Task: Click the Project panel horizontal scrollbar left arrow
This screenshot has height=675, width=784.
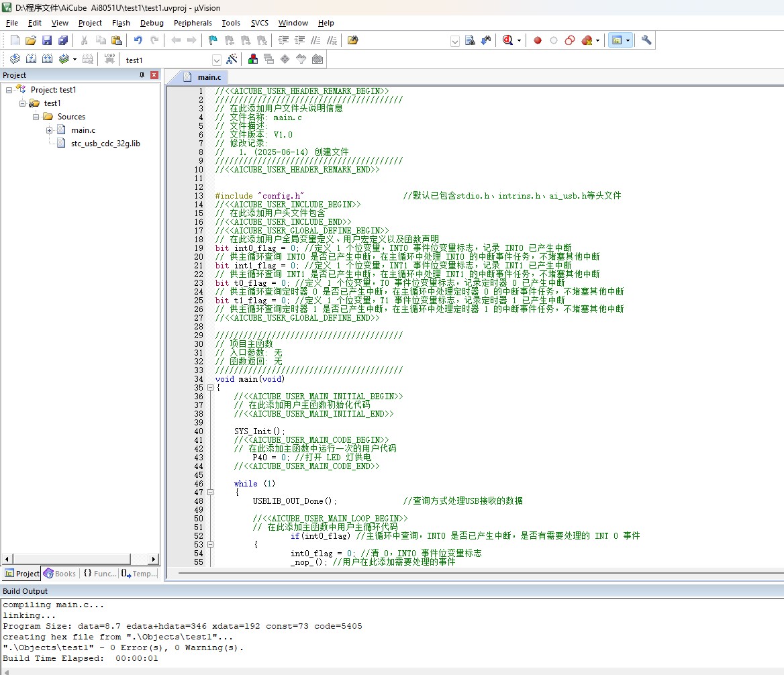Action: (7, 559)
